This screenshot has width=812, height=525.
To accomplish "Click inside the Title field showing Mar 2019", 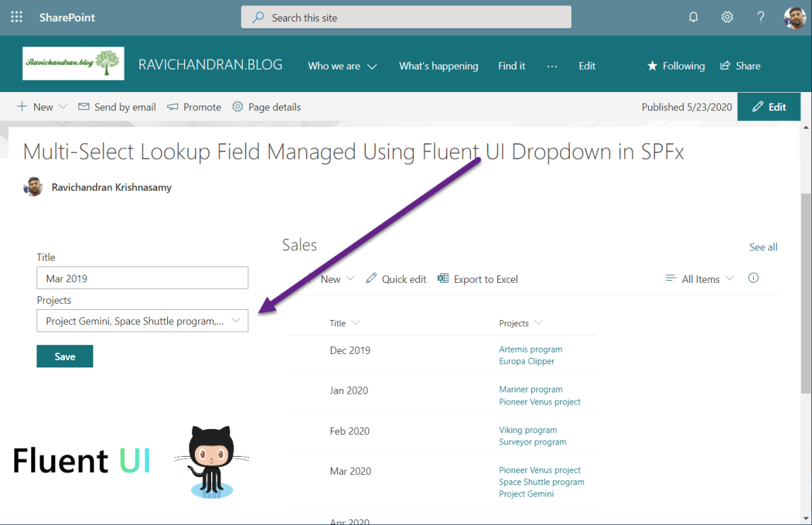I will click(x=142, y=277).
